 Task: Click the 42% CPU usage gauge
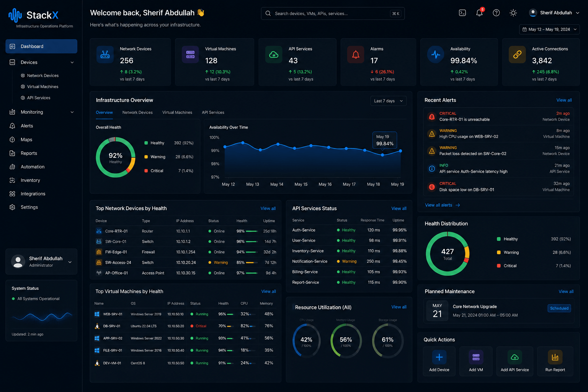pos(306,341)
